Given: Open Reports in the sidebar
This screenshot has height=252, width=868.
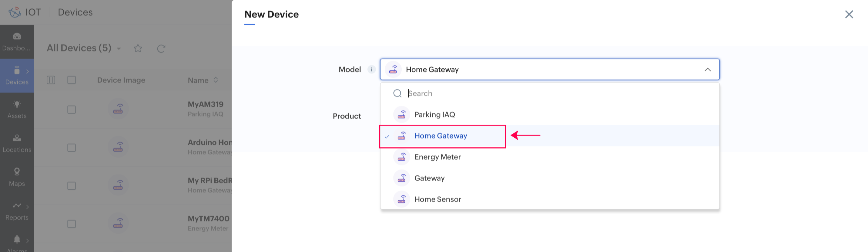Looking at the screenshot, I should (x=17, y=211).
